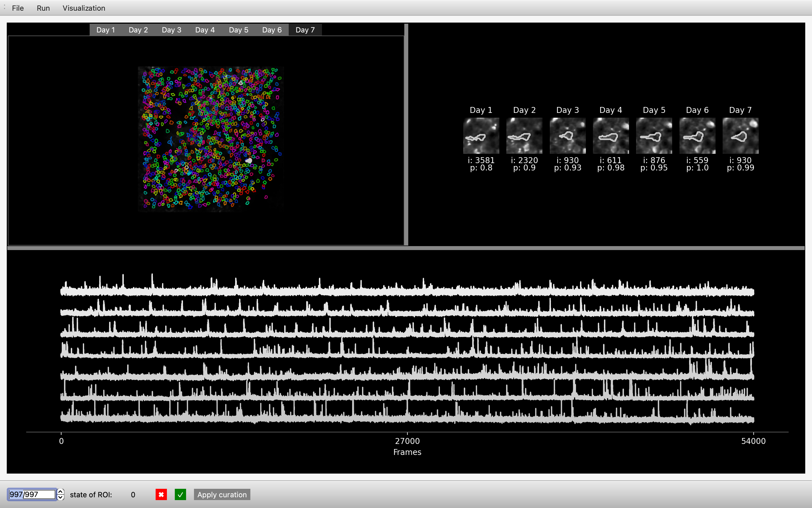Switch to the Day 1 tab
Image resolution: width=812 pixels, height=508 pixels.
(106, 30)
